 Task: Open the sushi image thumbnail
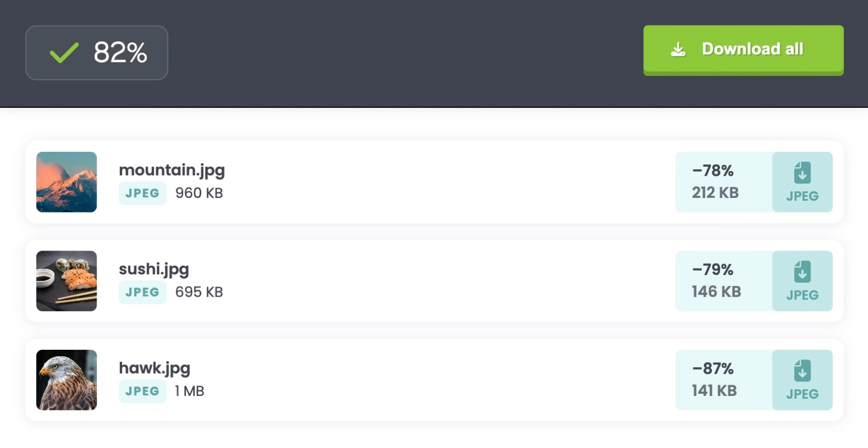[x=67, y=281]
